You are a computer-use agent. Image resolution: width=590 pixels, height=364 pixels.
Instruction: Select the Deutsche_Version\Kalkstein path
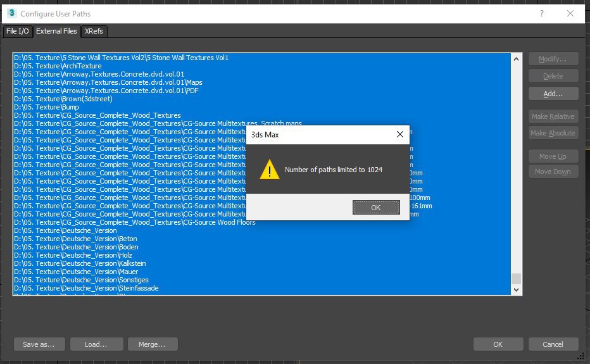(x=261, y=263)
